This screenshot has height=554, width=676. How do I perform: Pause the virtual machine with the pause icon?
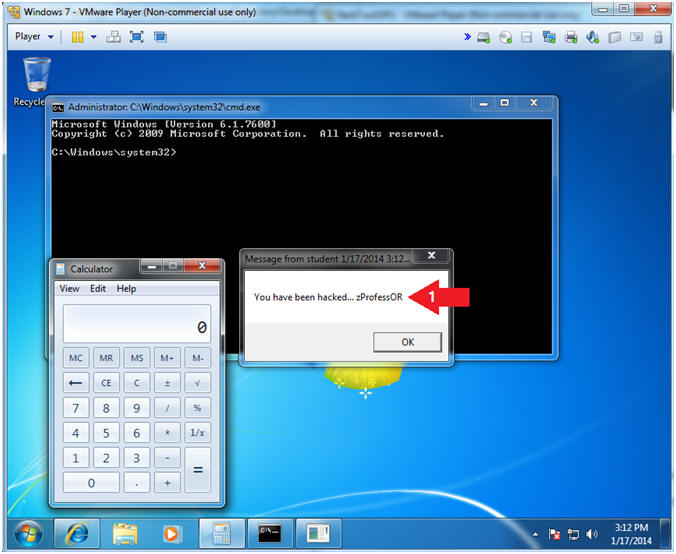pyautogui.click(x=78, y=37)
